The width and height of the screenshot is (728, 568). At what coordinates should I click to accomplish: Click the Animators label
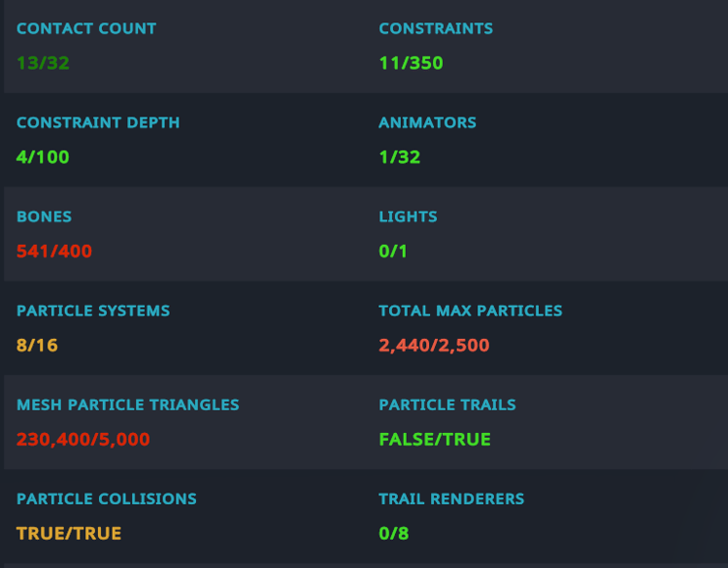427,123
